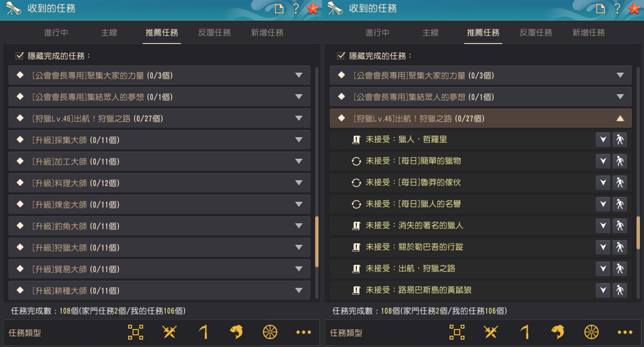This screenshot has height=347, width=644.
Task: Navigate to NPC for [每日]簡單的獵物 quest
Action: coord(620,161)
